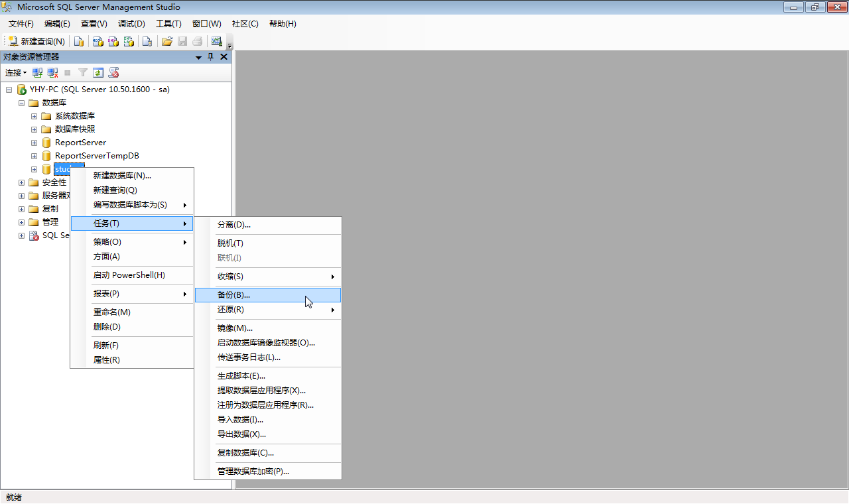Collapse the YHY-PC server node
849x504 pixels.
(x=9, y=90)
